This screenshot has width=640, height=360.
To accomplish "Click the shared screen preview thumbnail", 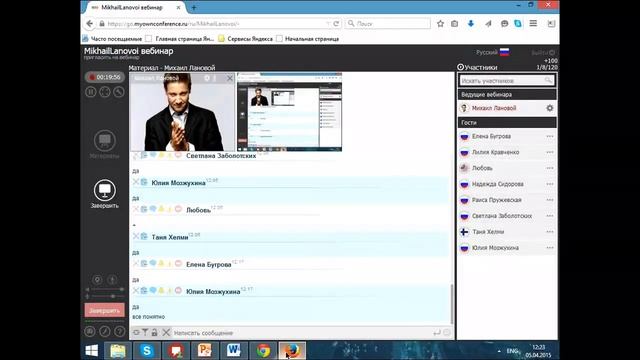I will [x=289, y=112].
